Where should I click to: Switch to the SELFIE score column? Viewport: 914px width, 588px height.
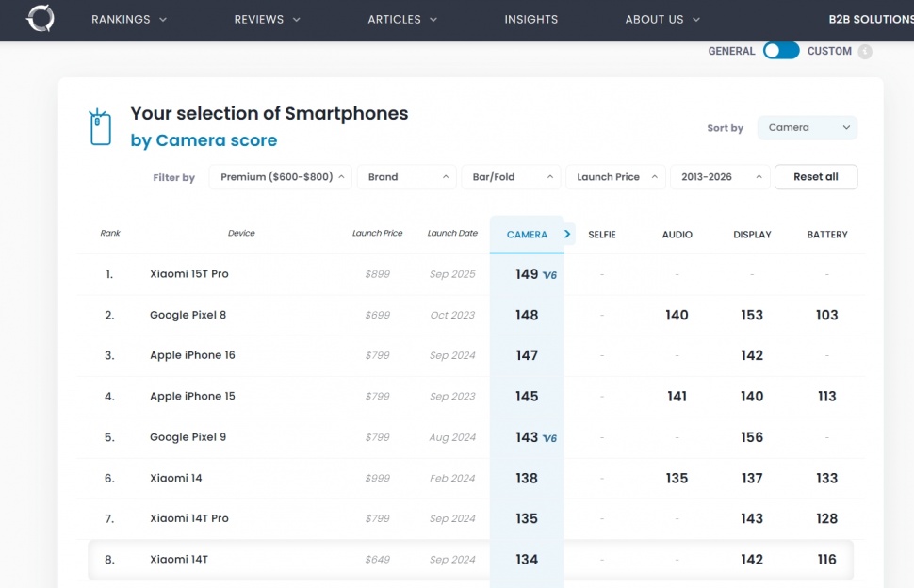601,235
